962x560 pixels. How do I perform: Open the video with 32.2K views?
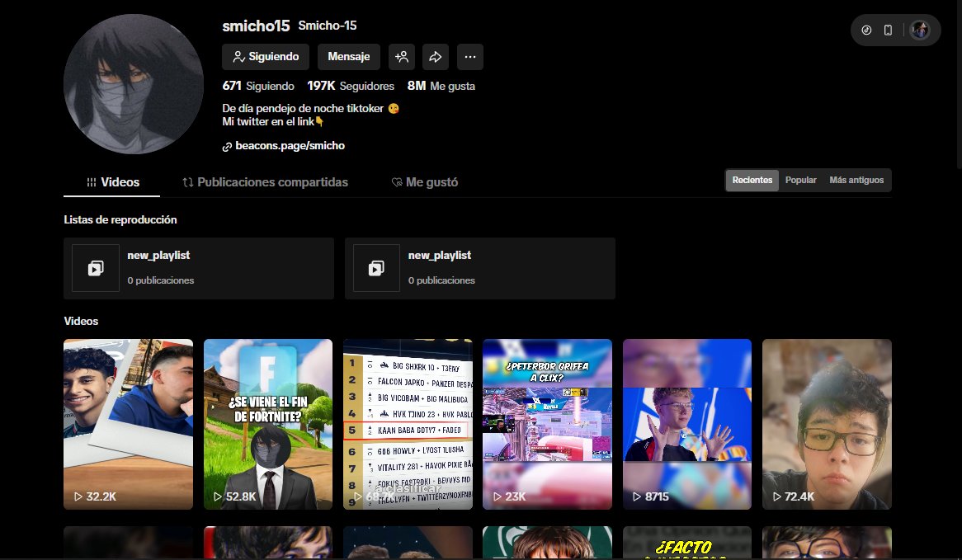(128, 424)
